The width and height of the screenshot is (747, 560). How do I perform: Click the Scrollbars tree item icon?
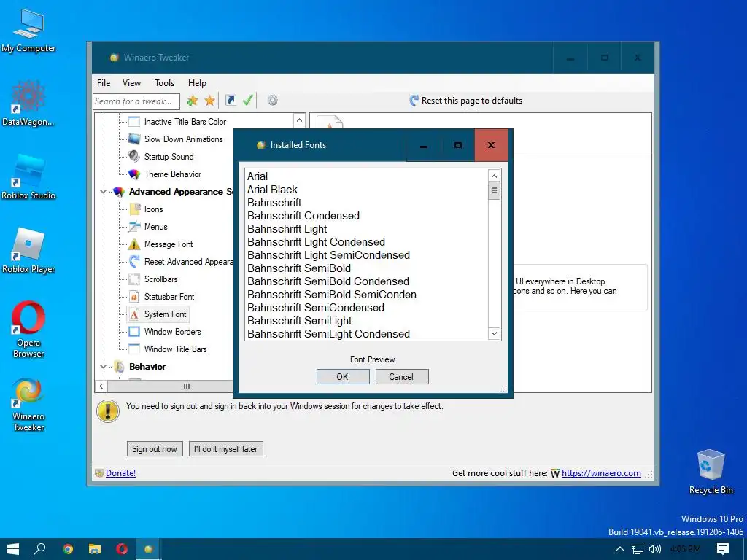click(134, 279)
